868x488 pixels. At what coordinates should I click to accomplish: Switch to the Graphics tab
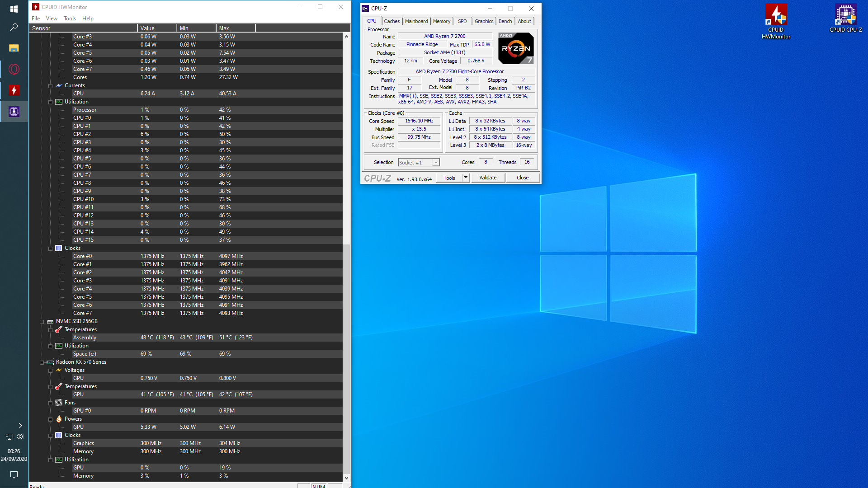tap(484, 21)
